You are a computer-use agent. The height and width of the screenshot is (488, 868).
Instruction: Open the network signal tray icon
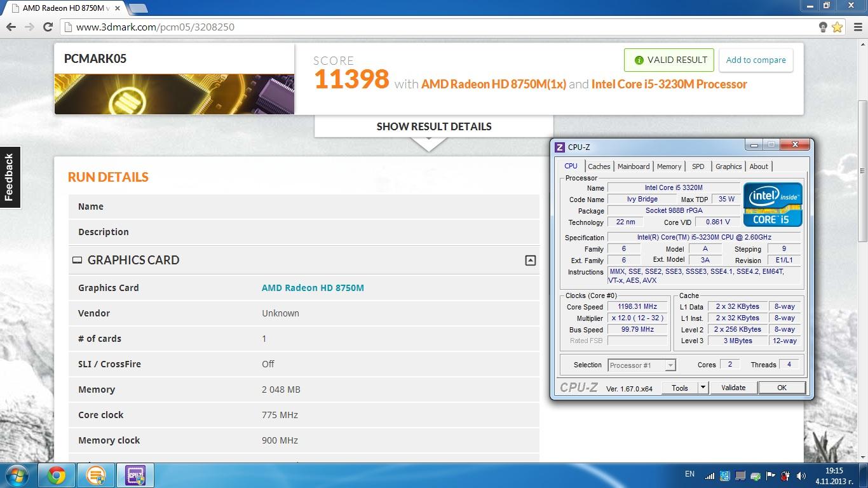tap(710, 475)
